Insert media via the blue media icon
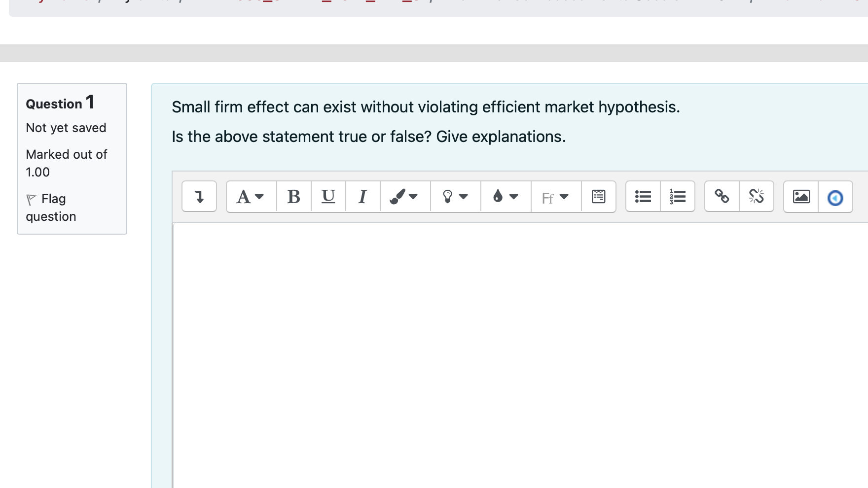Image resolution: width=868 pixels, height=488 pixels. [x=835, y=196]
